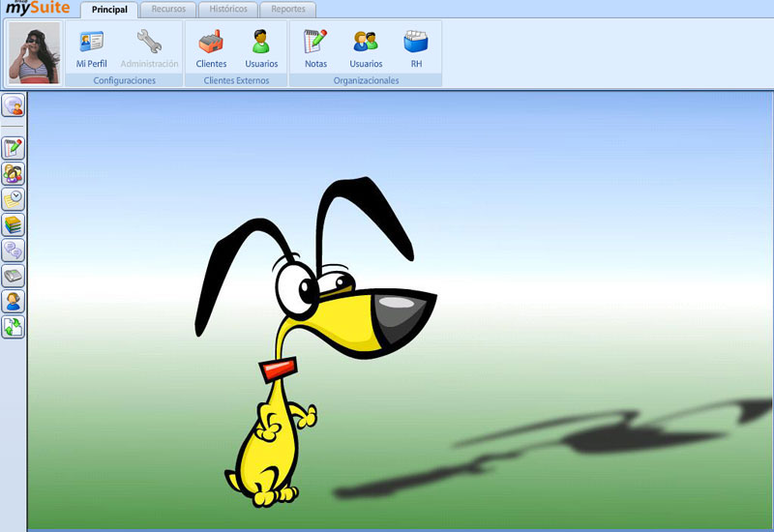Screen dimensions: 774x532
Task: Click the sidebar green arrows refresh icon
Action: [14, 328]
